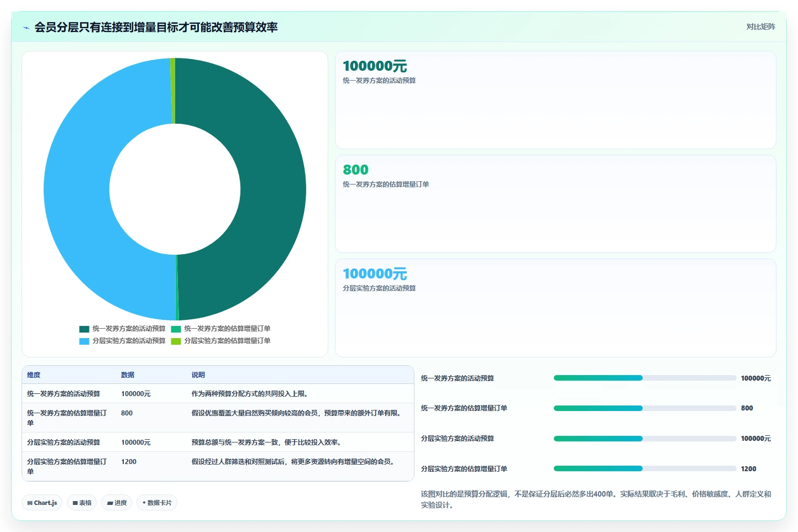Viewport: 798px width, 532px height.
Task: Select the Chart.js tag chip
Action: (42, 503)
